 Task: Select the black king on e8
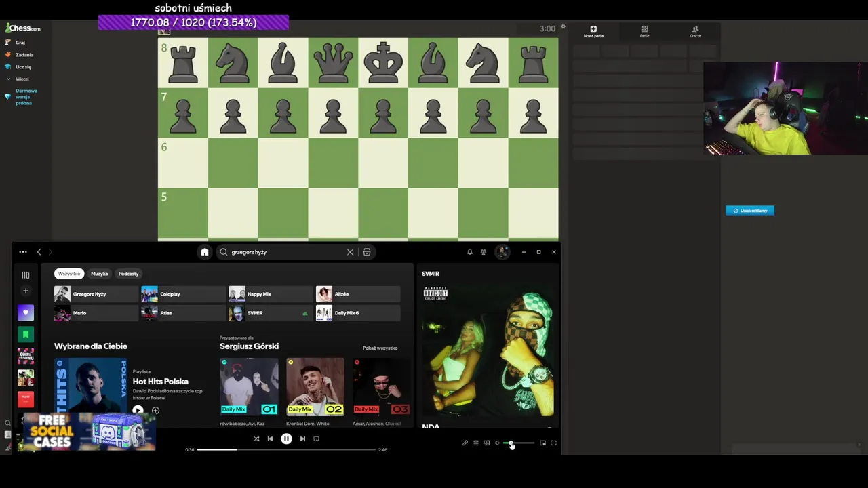pos(383,62)
